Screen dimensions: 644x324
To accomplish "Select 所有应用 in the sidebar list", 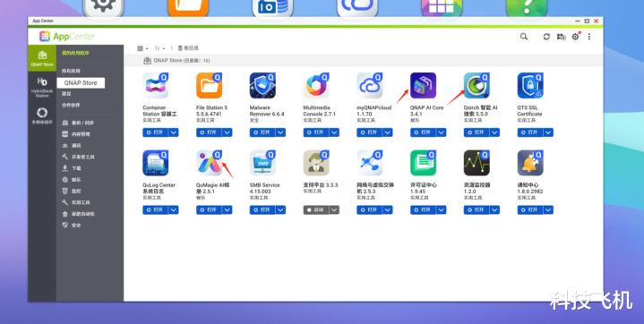I will (71, 71).
